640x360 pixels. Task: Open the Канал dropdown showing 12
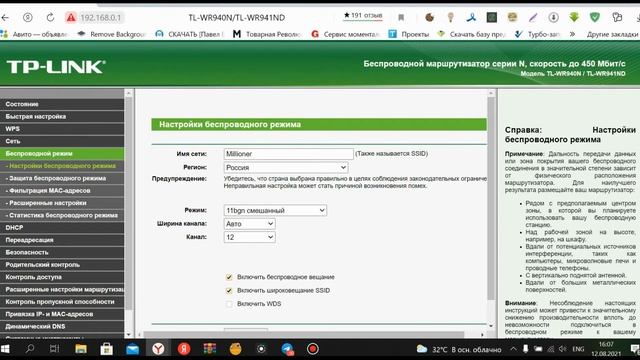(x=249, y=237)
